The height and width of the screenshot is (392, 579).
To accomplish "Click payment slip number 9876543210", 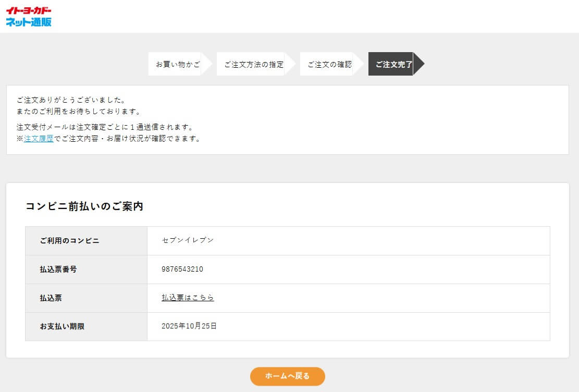I will tap(182, 269).
